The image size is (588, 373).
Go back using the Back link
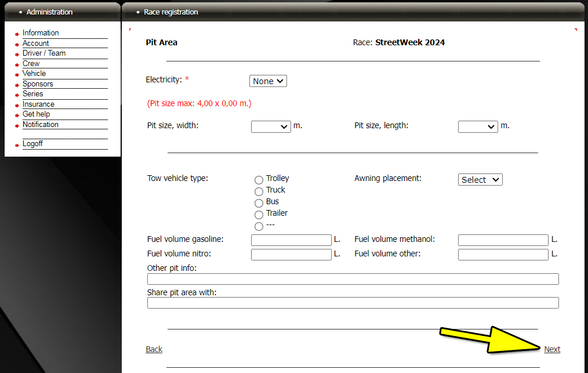pyautogui.click(x=154, y=349)
